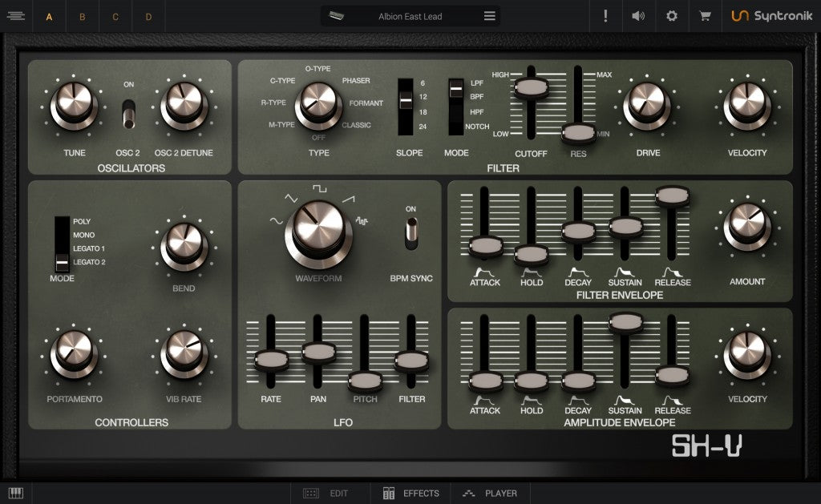
Task: Click the master volume speaker icon
Action: pos(638,15)
